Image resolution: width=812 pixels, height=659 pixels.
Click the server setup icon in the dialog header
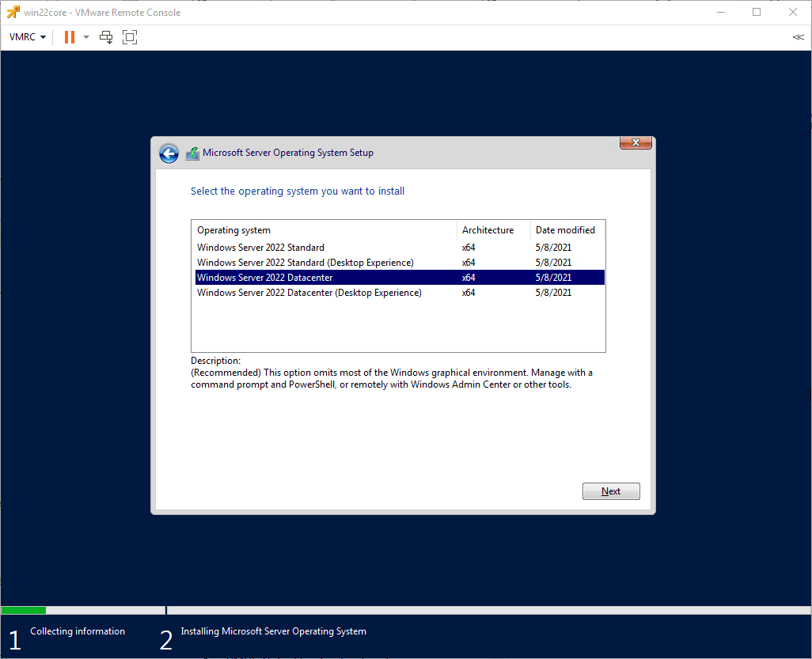pos(192,152)
